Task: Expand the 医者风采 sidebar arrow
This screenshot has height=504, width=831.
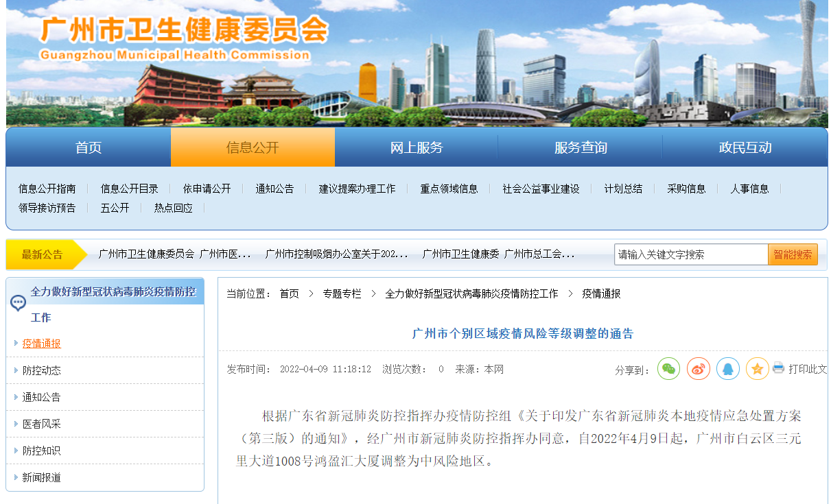Action: [16, 424]
